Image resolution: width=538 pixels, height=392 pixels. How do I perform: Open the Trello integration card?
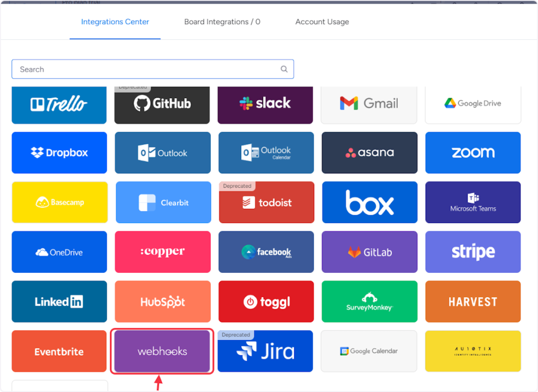[59, 104]
